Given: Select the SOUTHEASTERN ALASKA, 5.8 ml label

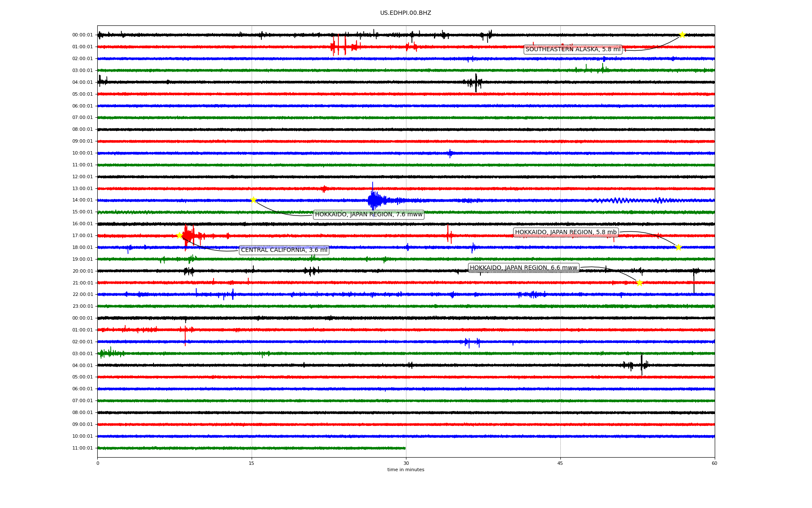Looking at the screenshot, I should 573,50.
